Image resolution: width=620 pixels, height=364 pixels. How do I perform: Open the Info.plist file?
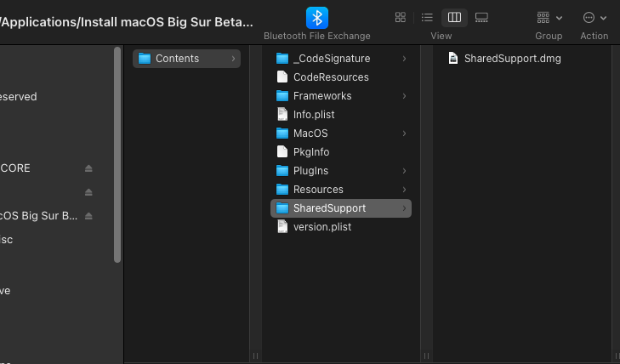(314, 115)
